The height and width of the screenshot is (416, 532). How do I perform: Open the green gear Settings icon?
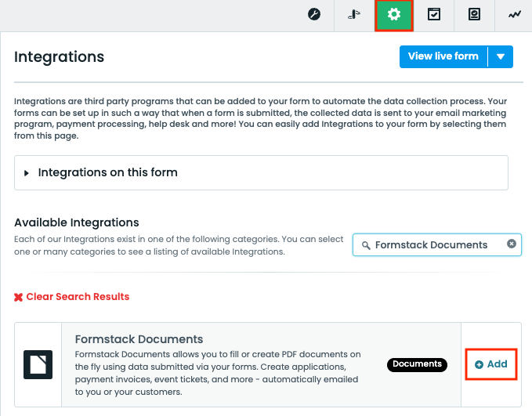point(394,15)
